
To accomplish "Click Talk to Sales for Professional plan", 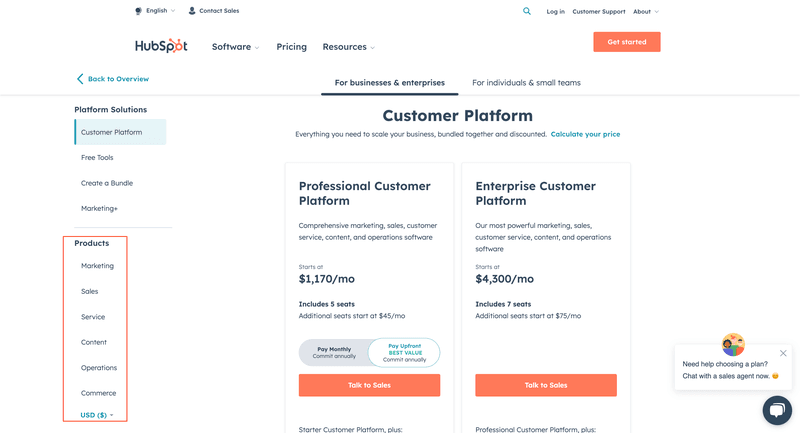I will click(x=369, y=385).
